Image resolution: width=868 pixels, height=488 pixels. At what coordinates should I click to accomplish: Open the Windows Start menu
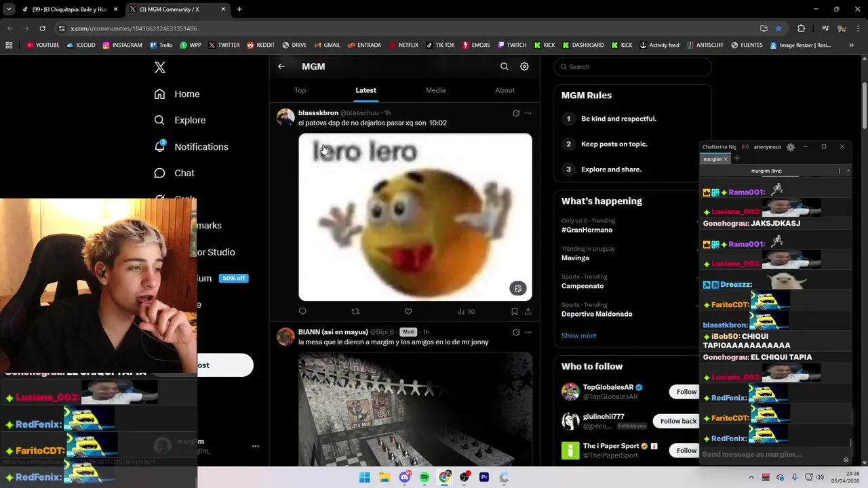tap(364, 477)
